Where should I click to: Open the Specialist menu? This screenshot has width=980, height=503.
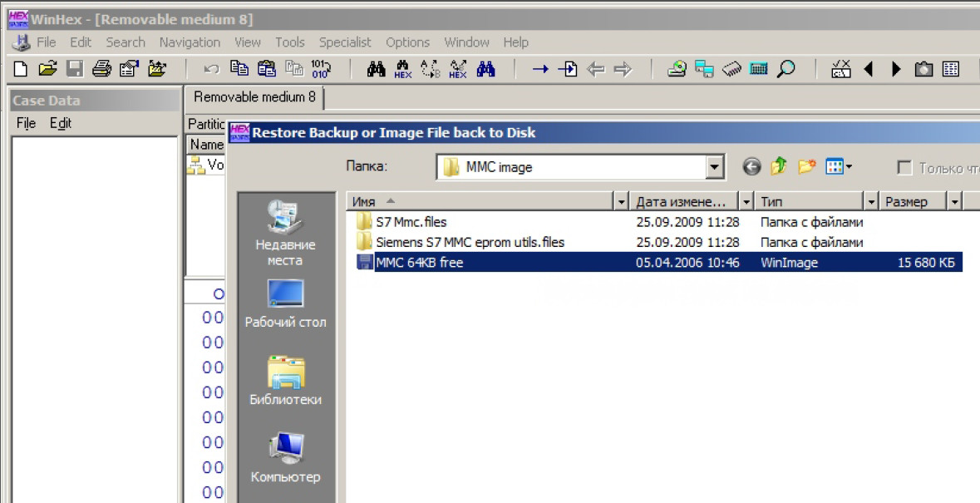tap(345, 42)
